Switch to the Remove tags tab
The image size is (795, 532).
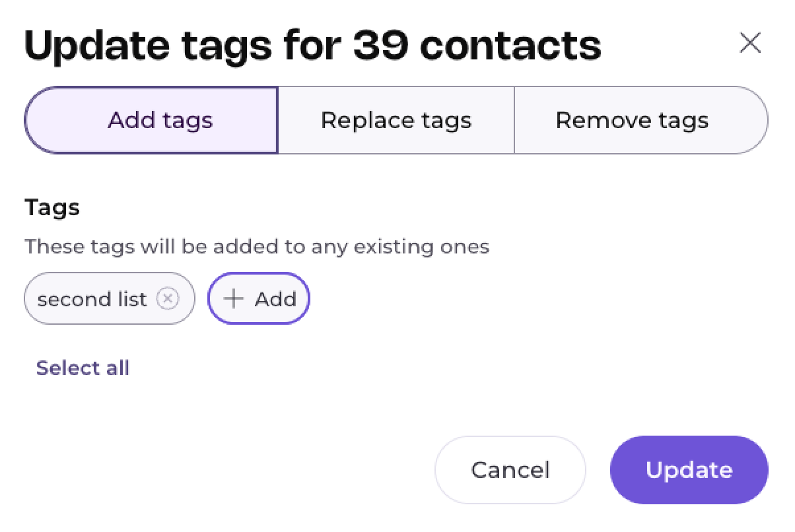click(x=632, y=120)
